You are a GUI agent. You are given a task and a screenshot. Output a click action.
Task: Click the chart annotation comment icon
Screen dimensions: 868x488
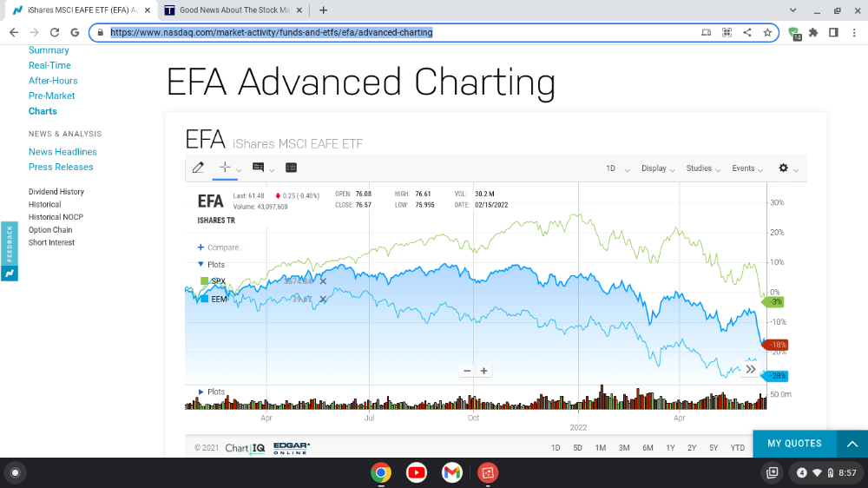[x=258, y=168]
